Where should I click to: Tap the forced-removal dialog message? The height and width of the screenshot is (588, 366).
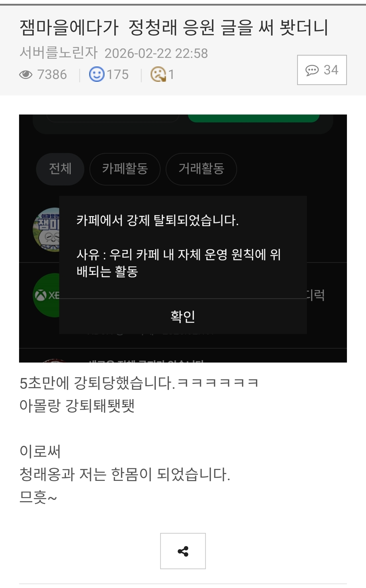coord(179,246)
